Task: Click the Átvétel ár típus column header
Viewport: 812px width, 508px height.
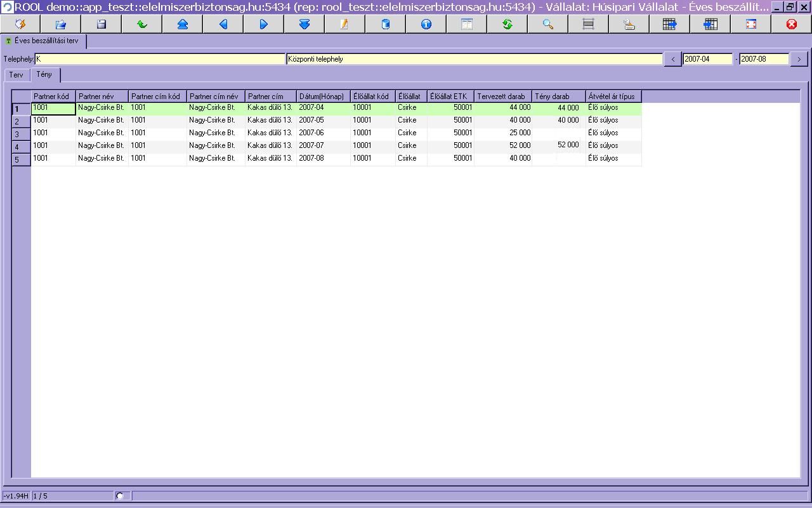Action: click(613, 97)
